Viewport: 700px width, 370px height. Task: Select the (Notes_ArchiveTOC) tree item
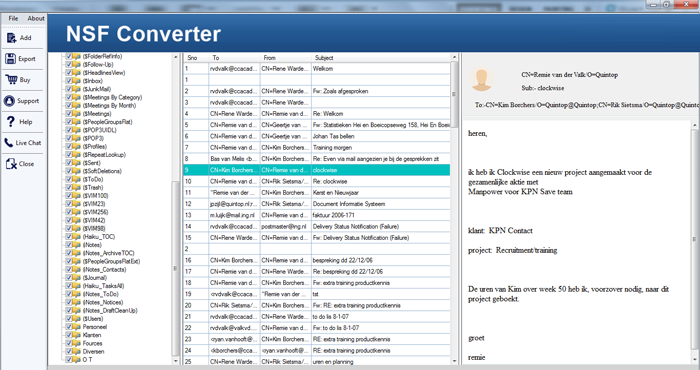[x=108, y=253]
